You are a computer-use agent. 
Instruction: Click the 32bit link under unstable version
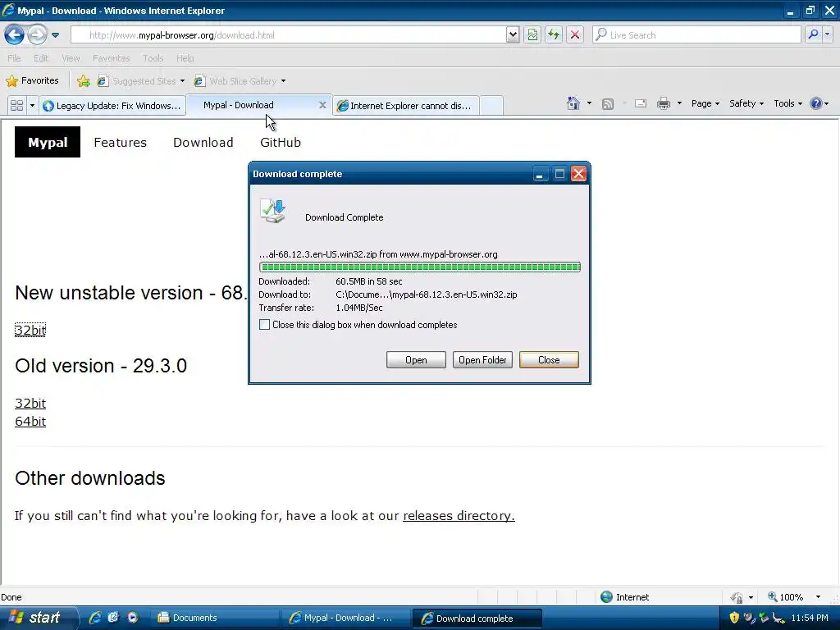[30, 330]
